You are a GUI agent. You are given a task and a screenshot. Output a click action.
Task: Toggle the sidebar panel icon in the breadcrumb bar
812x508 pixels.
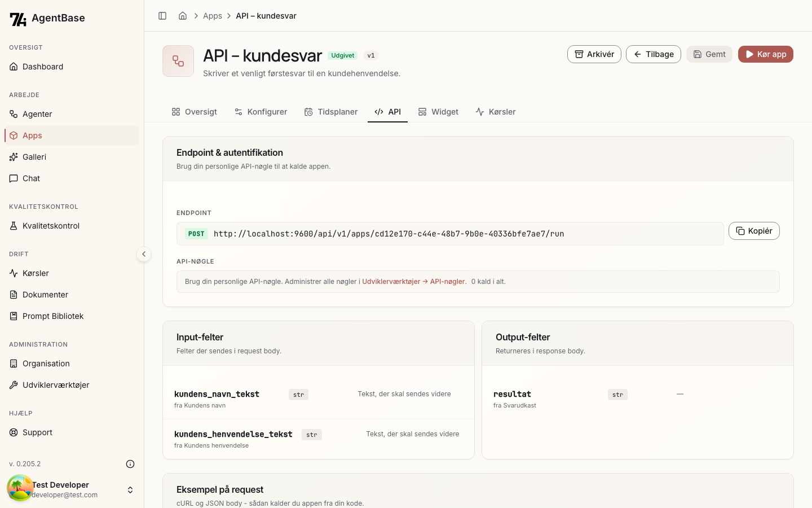pyautogui.click(x=162, y=16)
